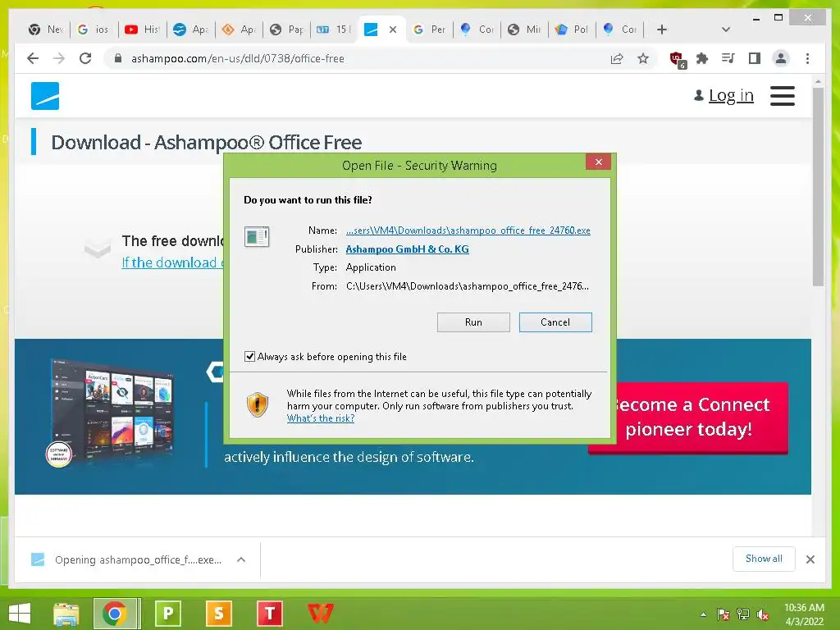Expand the tab search dropdown arrow
This screenshot has width=840, height=630.
pyautogui.click(x=725, y=30)
